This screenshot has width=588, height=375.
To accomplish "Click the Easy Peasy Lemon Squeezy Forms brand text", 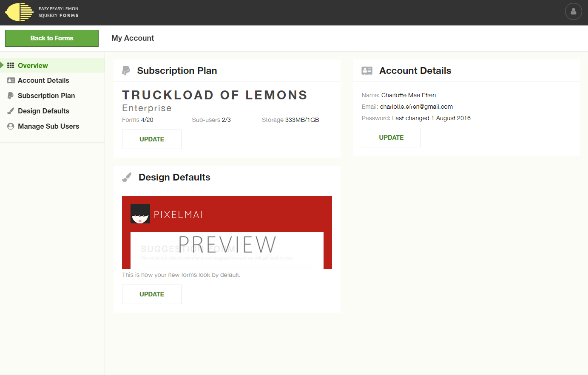I will (x=59, y=12).
